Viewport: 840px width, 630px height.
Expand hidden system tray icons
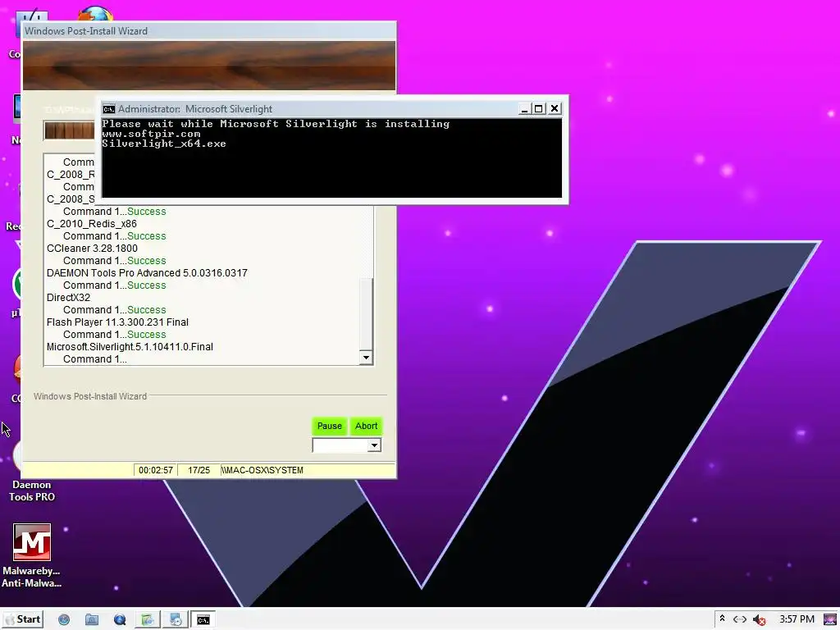click(722, 619)
